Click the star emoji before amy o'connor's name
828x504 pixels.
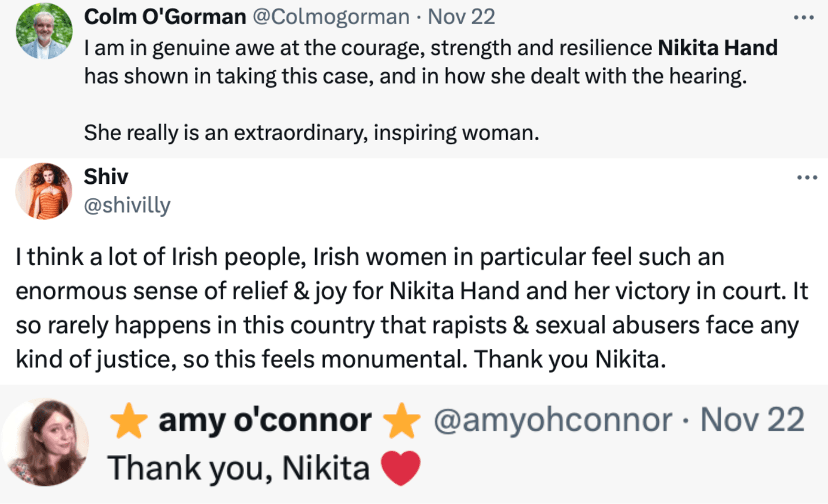129,421
